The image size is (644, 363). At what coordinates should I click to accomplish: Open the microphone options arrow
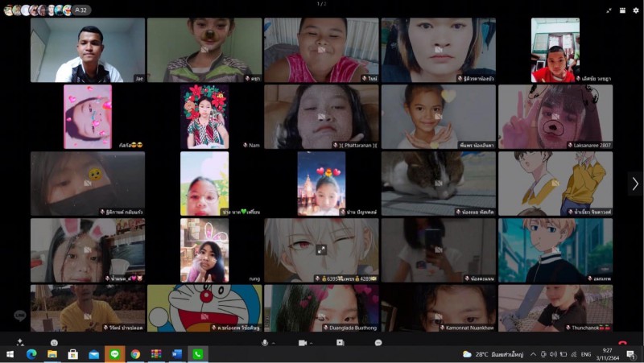[274, 343]
